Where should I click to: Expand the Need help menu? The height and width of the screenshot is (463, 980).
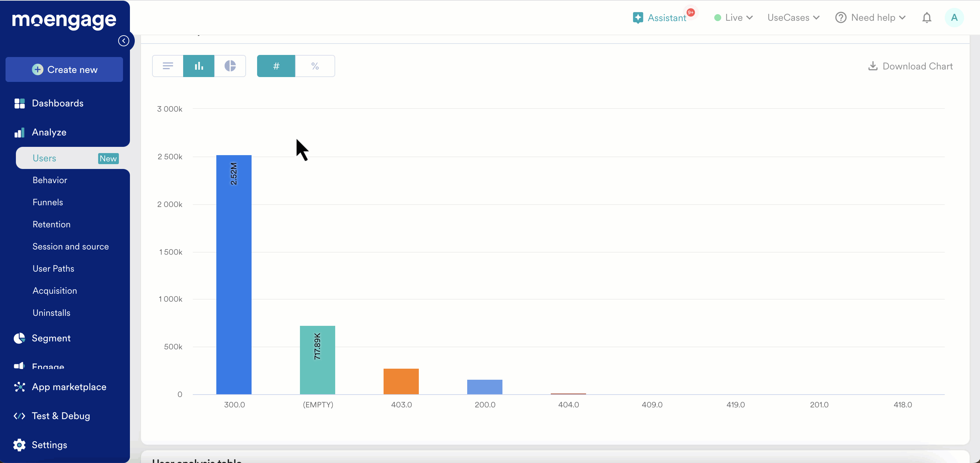[870, 18]
